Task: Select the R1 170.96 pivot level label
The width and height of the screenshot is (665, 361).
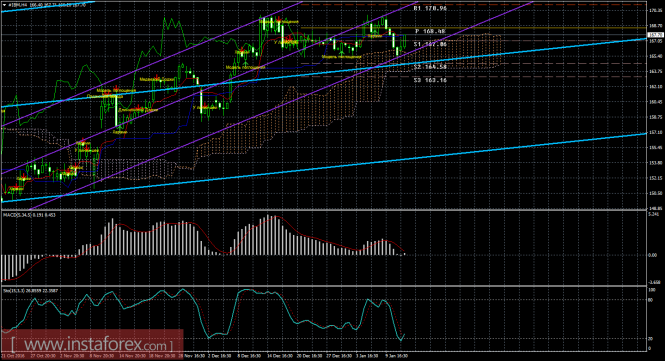Action: pyautogui.click(x=430, y=8)
